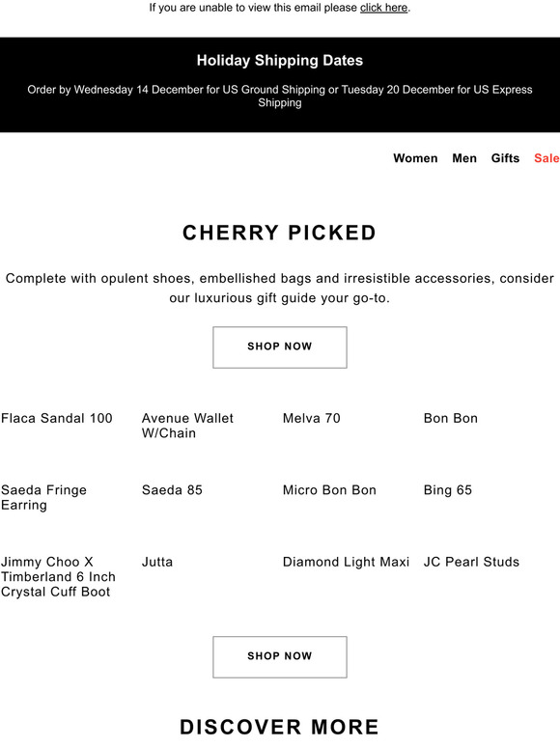Viewport: 560px width, 747px height.
Task: Click the first Shop Now button
Action: tap(280, 347)
